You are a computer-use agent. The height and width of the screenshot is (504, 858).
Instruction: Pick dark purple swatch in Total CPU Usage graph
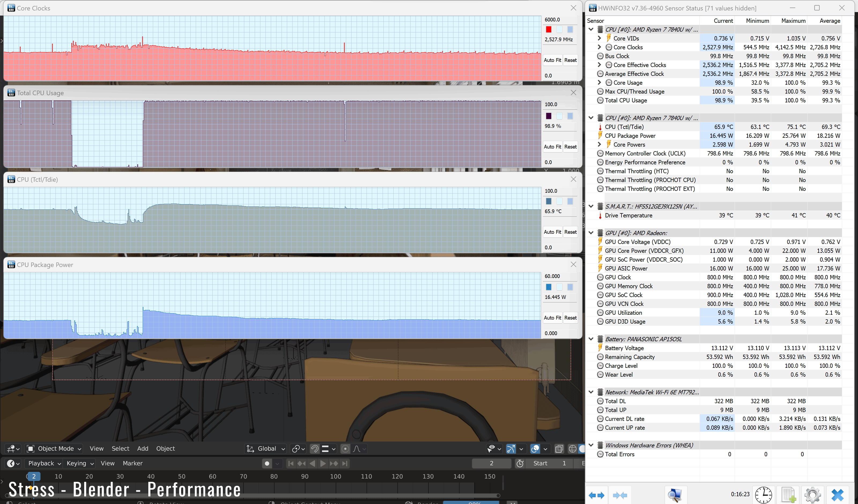pos(549,116)
